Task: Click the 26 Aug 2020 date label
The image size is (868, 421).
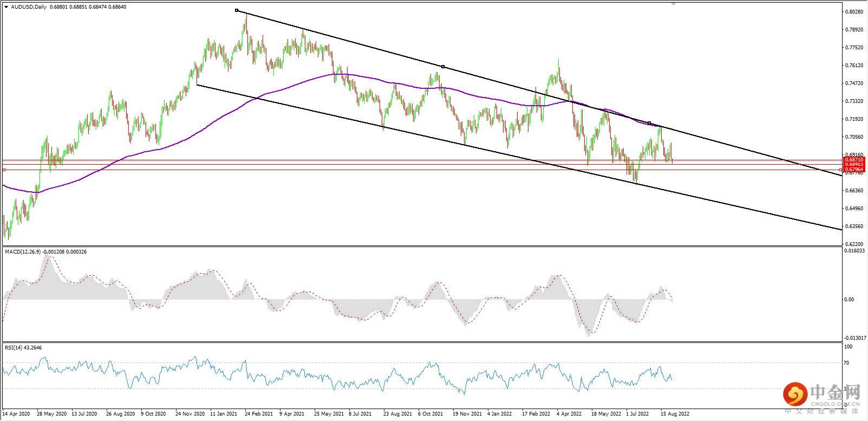Action: click(120, 413)
